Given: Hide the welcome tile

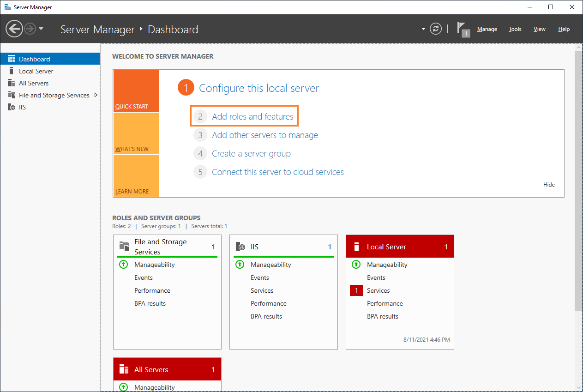Looking at the screenshot, I should click(x=549, y=185).
